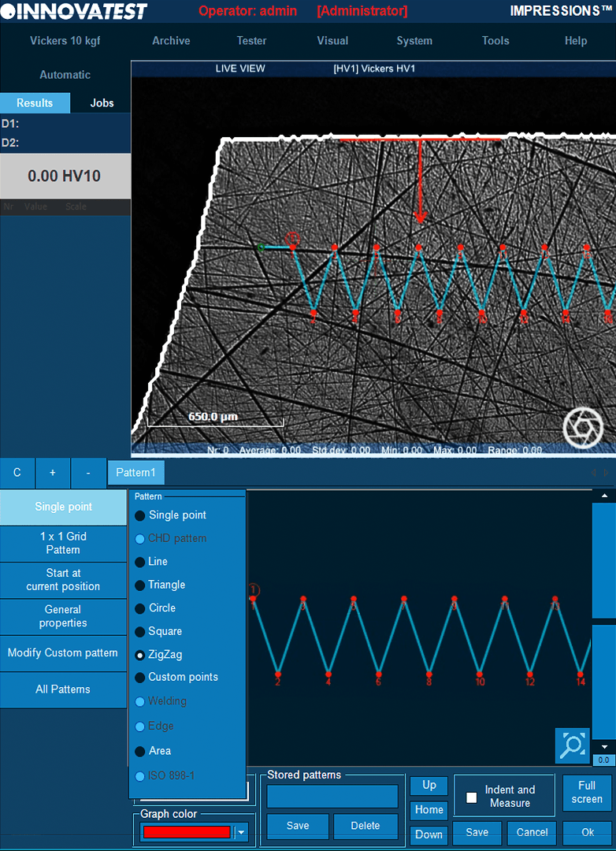Enable the Indent and Measure checkbox
616x851 pixels.
pos(472,797)
